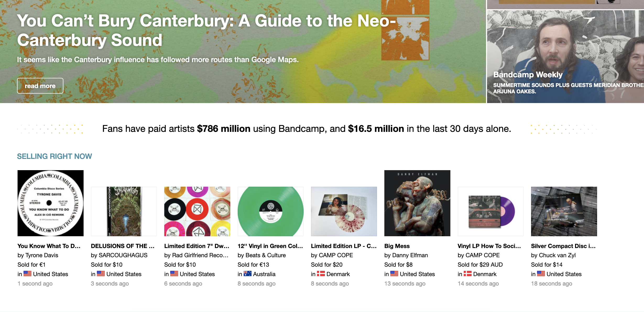Click the Big Mess title link

[x=397, y=246]
